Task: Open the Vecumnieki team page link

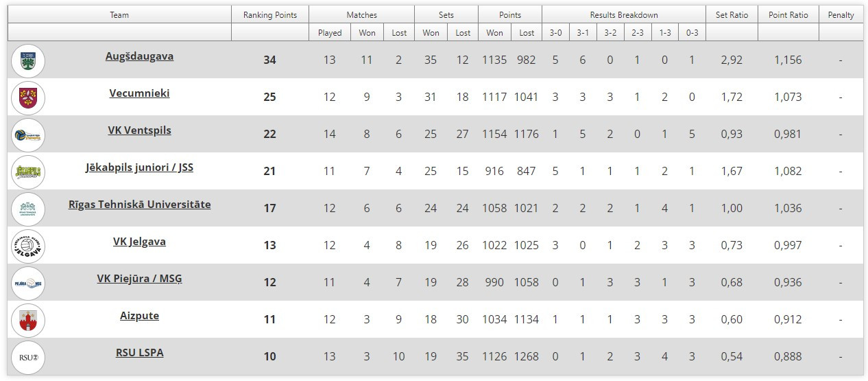Action: click(x=139, y=93)
